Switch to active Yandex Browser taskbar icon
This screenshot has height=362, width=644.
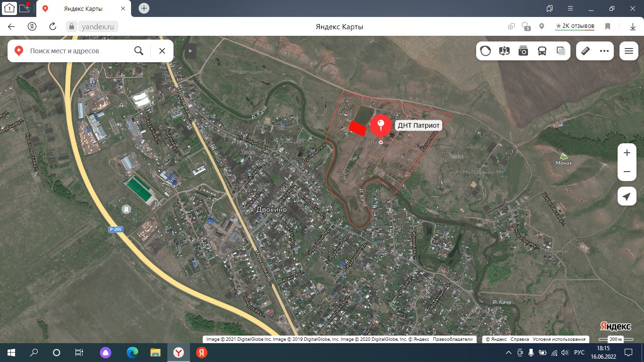pyautogui.click(x=178, y=353)
